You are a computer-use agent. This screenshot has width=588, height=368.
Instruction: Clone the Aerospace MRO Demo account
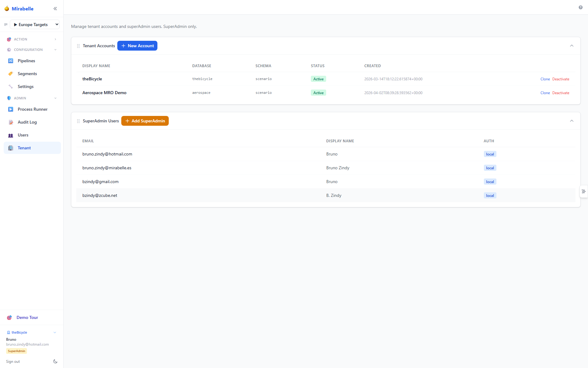click(545, 93)
